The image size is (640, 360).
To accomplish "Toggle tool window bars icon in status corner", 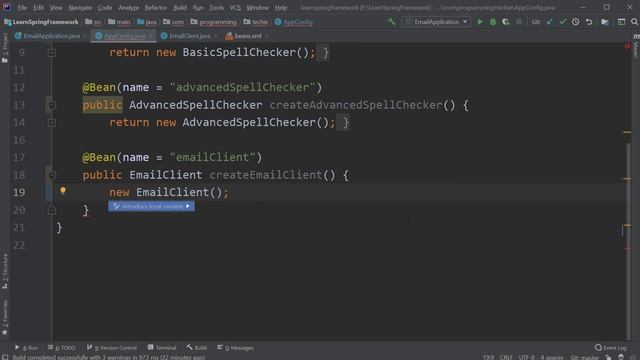I will pos(5,357).
